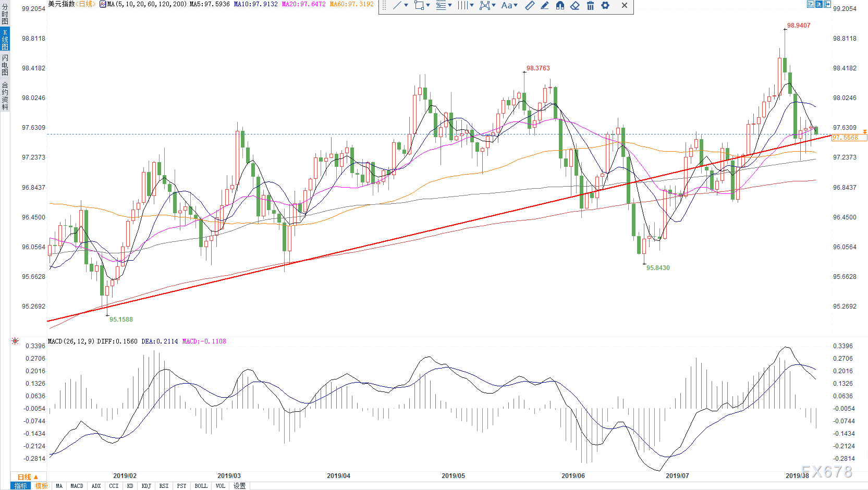Click the MACD(26,12,9) parameter label
The width and height of the screenshot is (868, 490).
(x=71, y=341)
